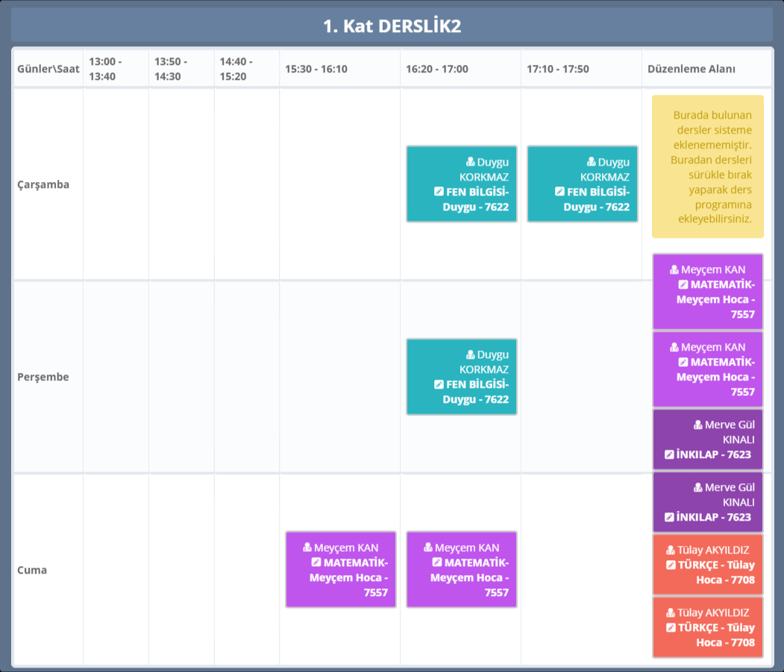This screenshot has height=672, width=784.
Task: Click the Cuma row label
Action: click(x=32, y=571)
